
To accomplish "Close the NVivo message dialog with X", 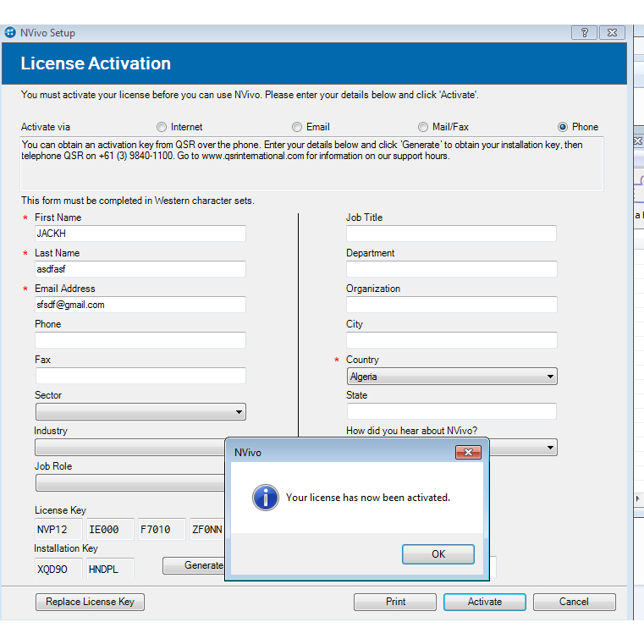I will tap(468, 453).
